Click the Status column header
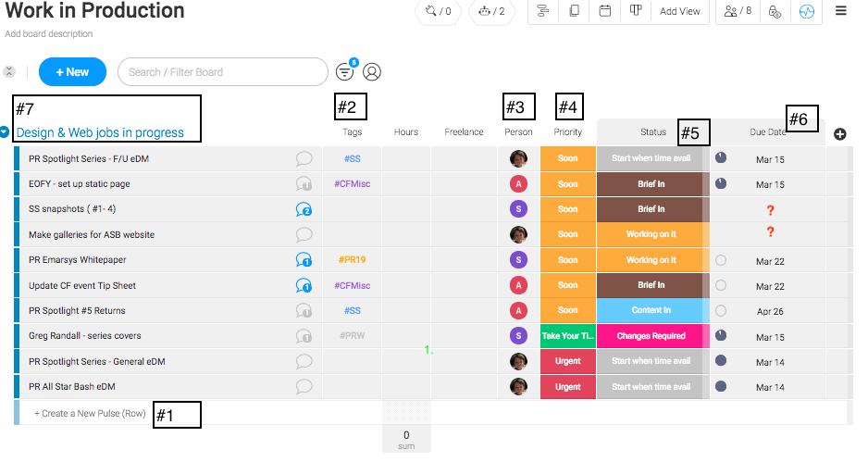This screenshot has width=868, height=462. 653,131
